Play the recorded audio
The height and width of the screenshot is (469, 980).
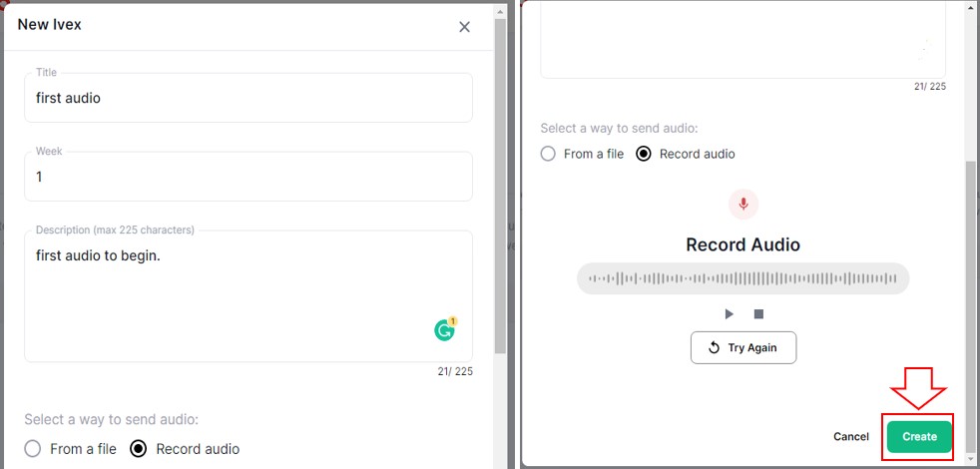tap(730, 314)
